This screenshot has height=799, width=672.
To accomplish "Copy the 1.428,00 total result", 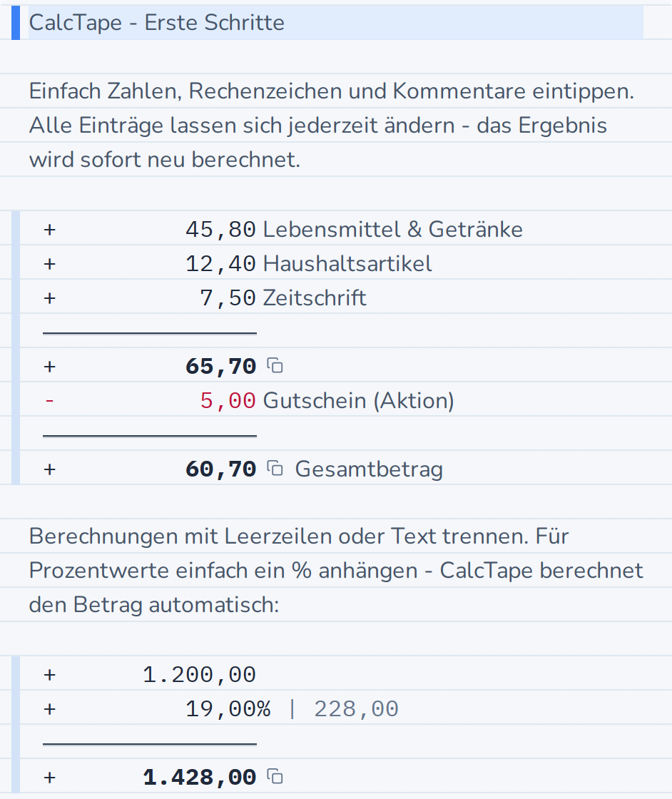I will (x=275, y=777).
